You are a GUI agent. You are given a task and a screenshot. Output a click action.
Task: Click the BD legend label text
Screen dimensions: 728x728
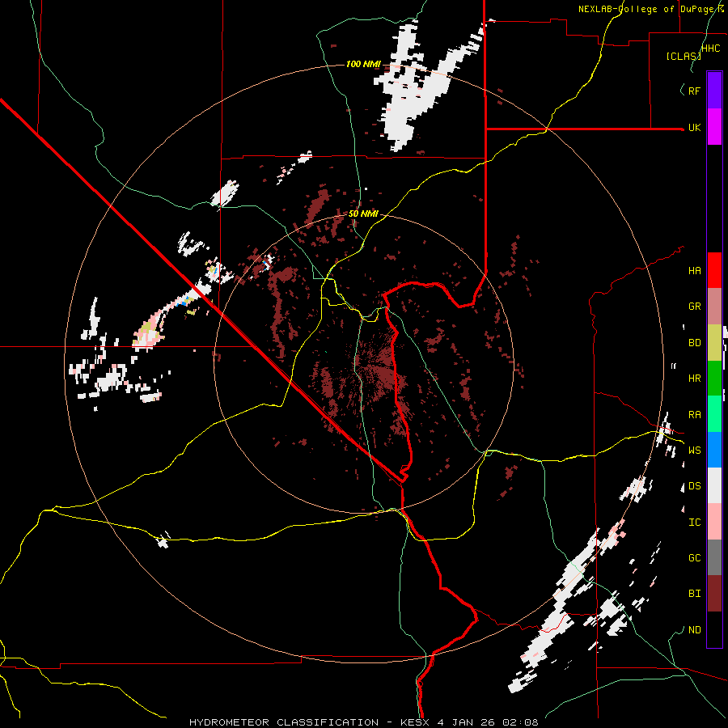tap(694, 343)
